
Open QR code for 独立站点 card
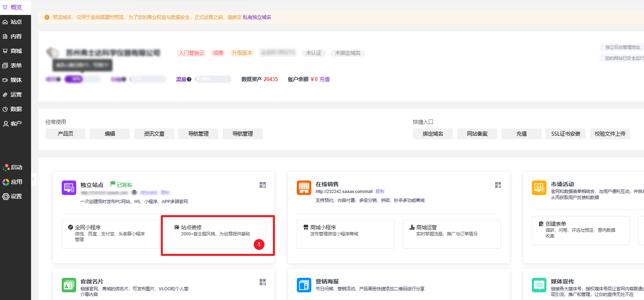tap(263, 185)
